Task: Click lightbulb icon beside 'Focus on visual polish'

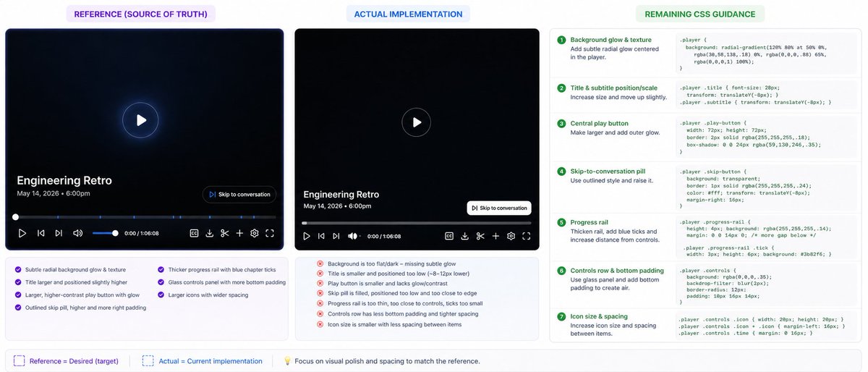Action: click(x=287, y=360)
